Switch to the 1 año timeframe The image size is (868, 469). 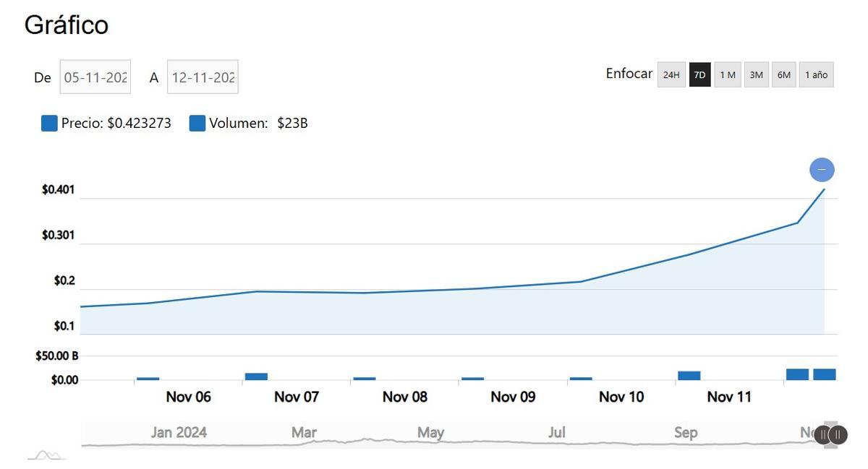pos(816,74)
